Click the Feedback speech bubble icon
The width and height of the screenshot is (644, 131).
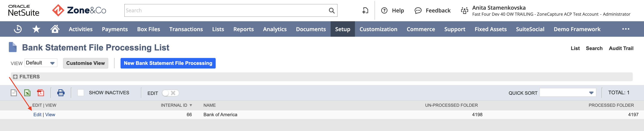418,11
